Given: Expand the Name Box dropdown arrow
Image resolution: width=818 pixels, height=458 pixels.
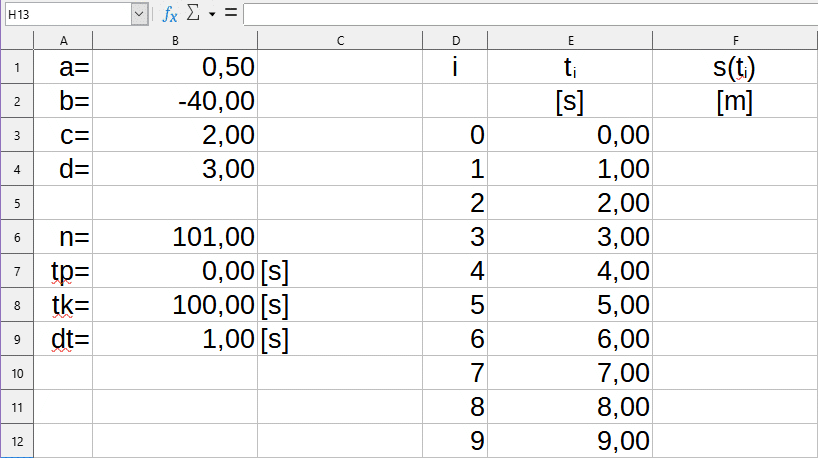Looking at the screenshot, I should (x=139, y=14).
